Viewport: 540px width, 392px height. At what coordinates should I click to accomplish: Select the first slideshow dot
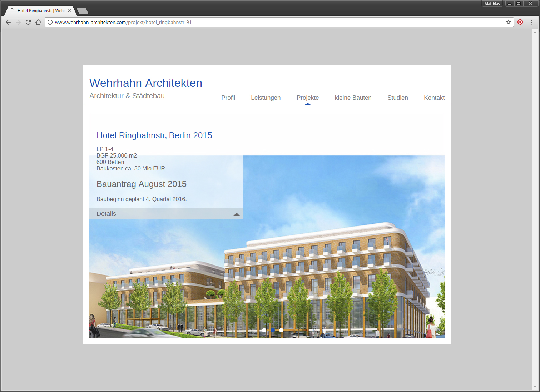264,330
